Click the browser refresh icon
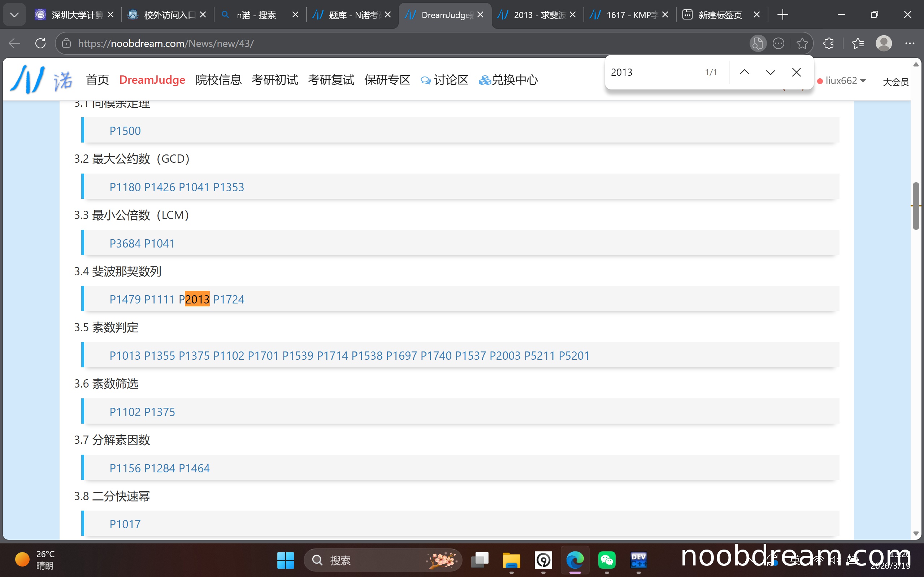This screenshot has height=577, width=924. (x=40, y=43)
